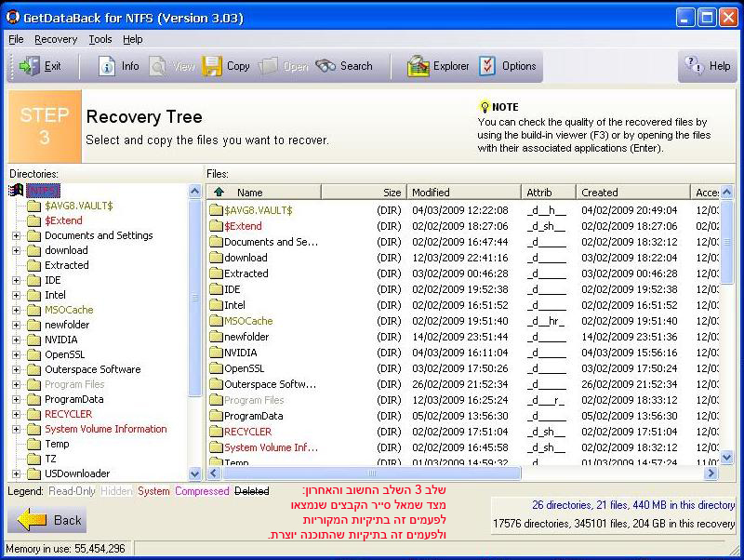Open the Recovery menu

tap(56, 39)
